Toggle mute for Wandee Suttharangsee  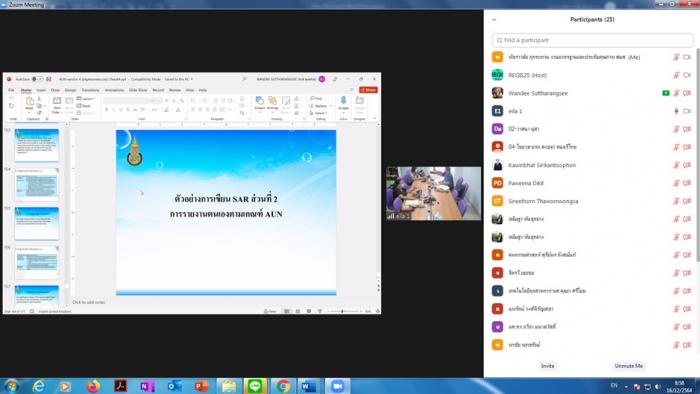676,93
